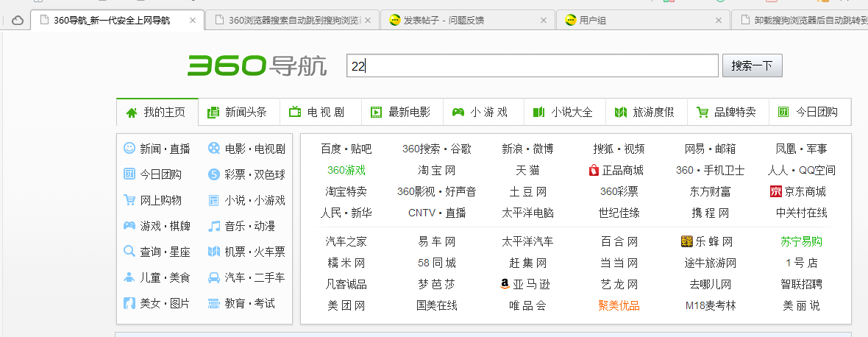Click the 360导航 logo

(x=257, y=65)
